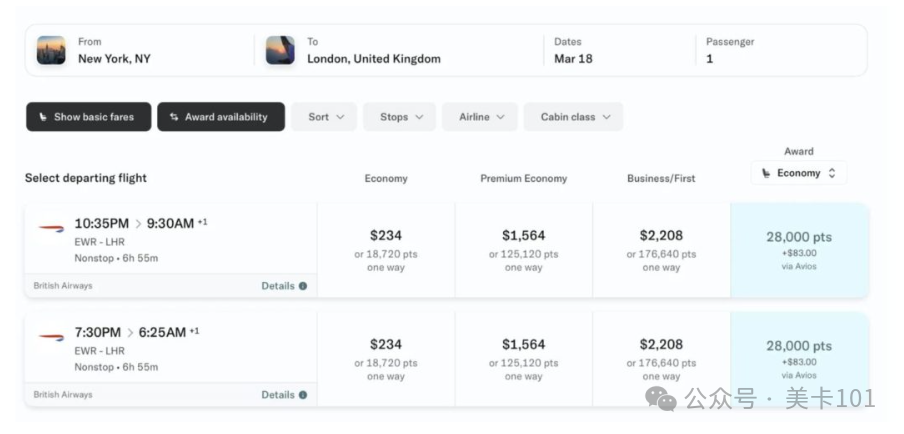
Task: Open the Sort dropdown
Action: point(324,117)
